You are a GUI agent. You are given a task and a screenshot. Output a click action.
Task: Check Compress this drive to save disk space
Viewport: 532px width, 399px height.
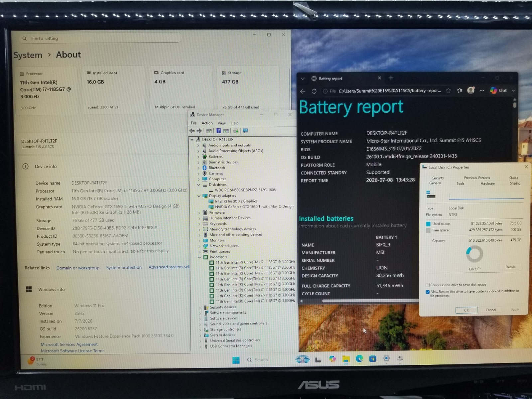click(428, 285)
